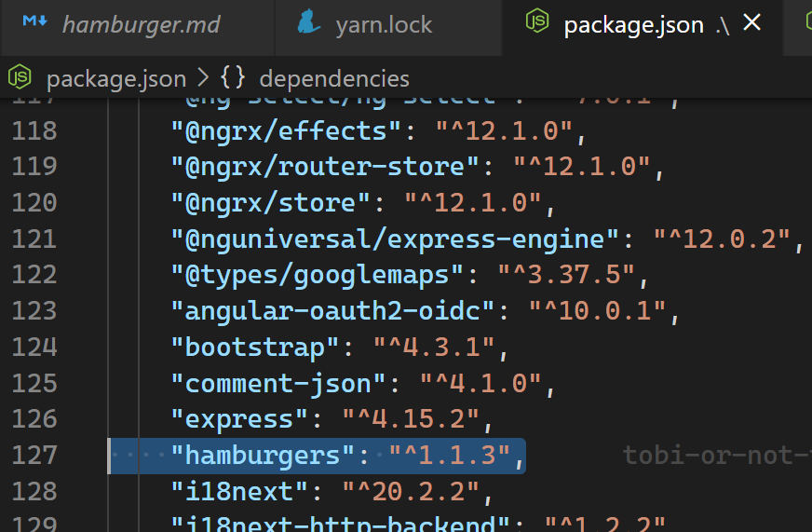Viewport: 812px width, 532px height.
Task: Click the "^12.1.0" value of @ngrx/store
Action: 473,203
